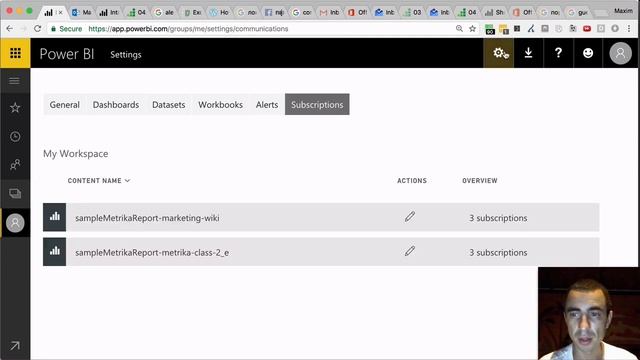Open the user profile avatar in header
The image size is (640, 360).
pos(620,53)
